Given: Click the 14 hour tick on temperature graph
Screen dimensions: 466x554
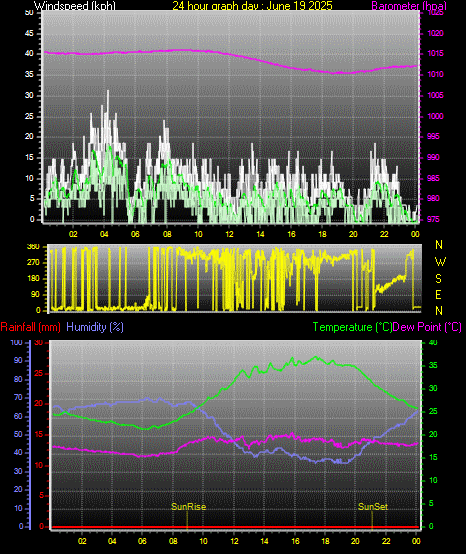Looking at the screenshot, I should point(264,541).
